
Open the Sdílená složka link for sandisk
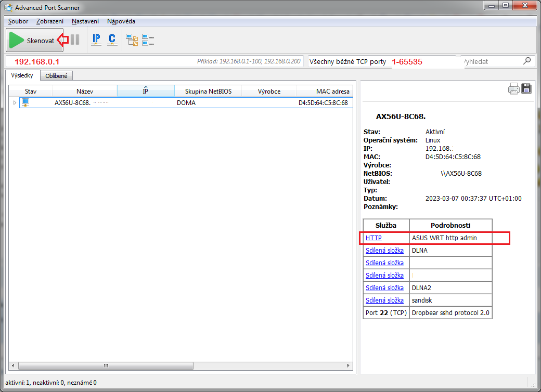[x=384, y=300]
